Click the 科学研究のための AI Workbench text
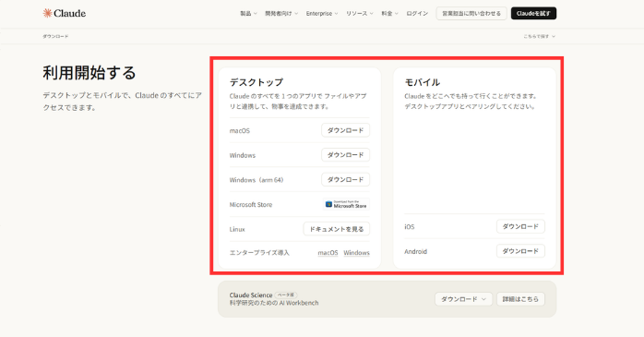Viewport: 644px width, 337px height. [x=274, y=303]
